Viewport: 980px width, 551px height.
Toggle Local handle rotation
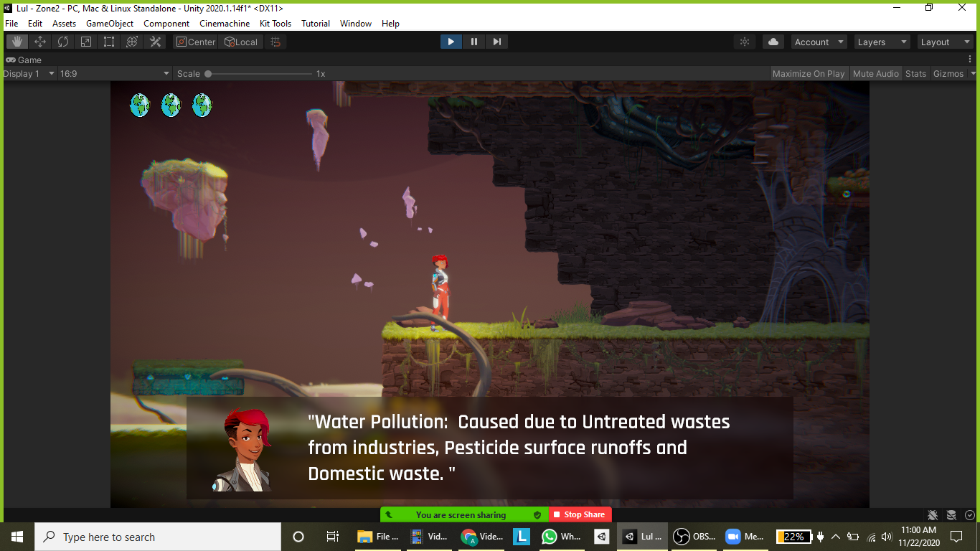241,42
